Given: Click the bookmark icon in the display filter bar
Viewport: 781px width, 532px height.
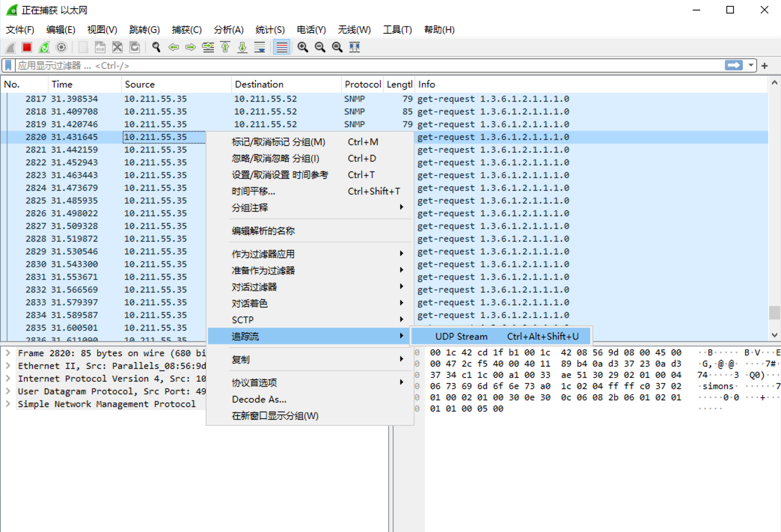Looking at the screenshot, I should 8,65.
